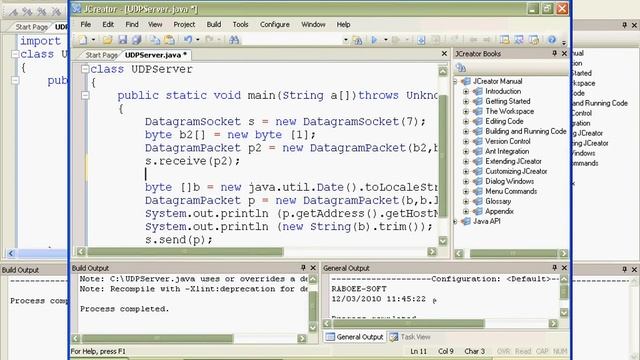Collapse the class UDPServer code fold
Image resolution: width=640 pixels, height=360 pixels.
(85, 69)
